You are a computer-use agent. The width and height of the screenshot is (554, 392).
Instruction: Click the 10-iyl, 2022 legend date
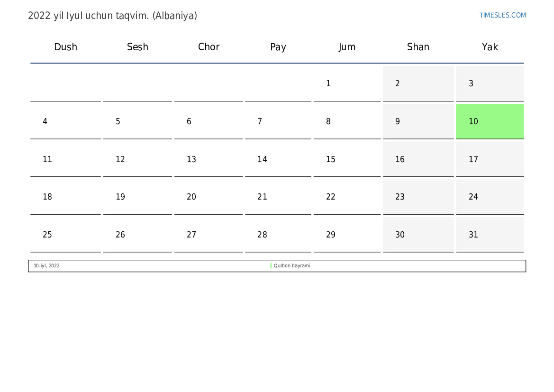point(46,266)
